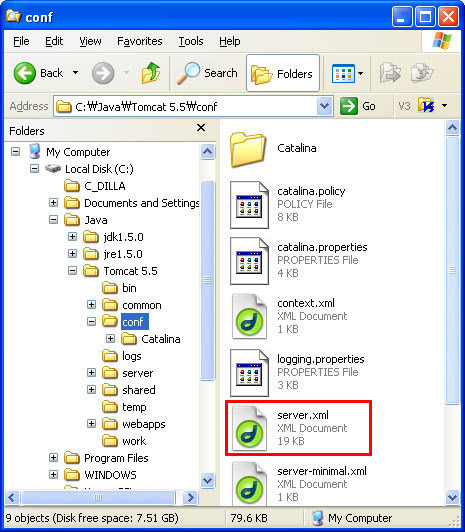Select logging.properties file icon
Image resolution: width=465 pixels, height=532 pixels.
tap(249, 373)
